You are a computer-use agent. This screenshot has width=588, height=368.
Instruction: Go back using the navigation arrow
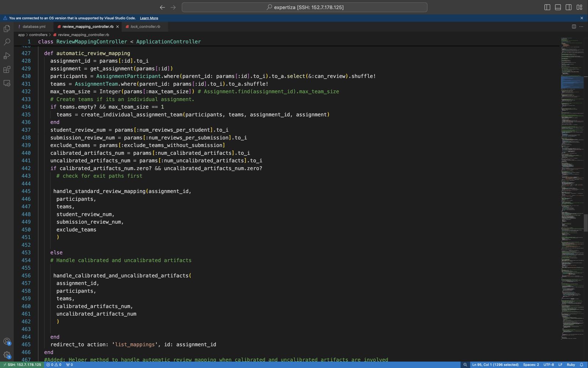point(162,7)
